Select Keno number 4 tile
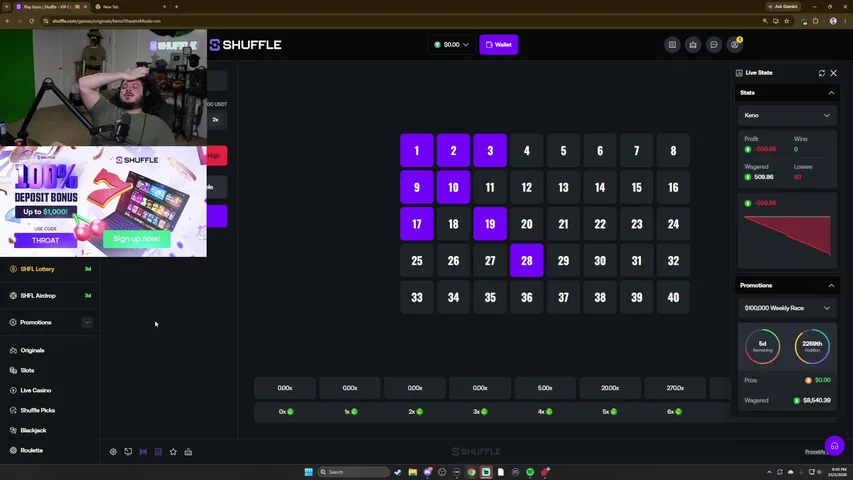853x480 pixels. point(527,150)
